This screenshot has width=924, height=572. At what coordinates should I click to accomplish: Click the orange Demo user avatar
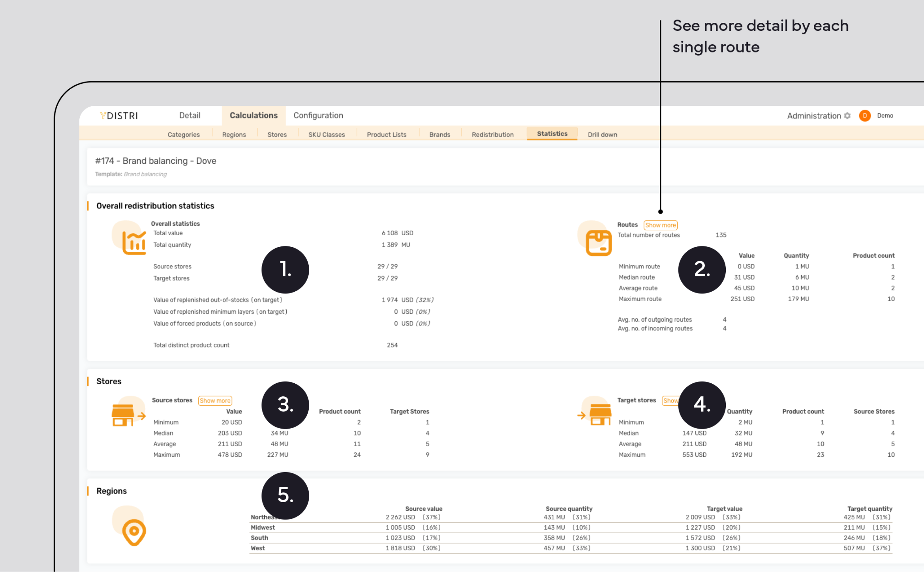click(x=865, y=116)
